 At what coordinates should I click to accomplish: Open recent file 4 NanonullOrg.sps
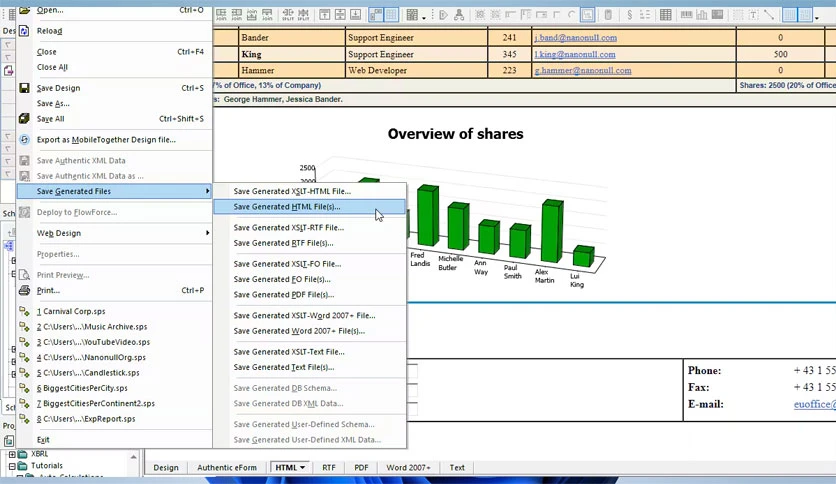pyautogui.click(x=114, y=357)
